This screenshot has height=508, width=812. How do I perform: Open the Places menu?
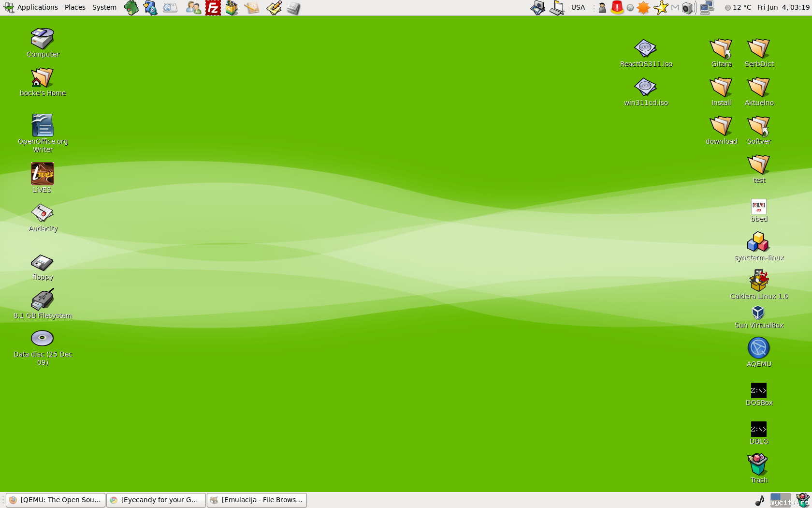(75, 7)
